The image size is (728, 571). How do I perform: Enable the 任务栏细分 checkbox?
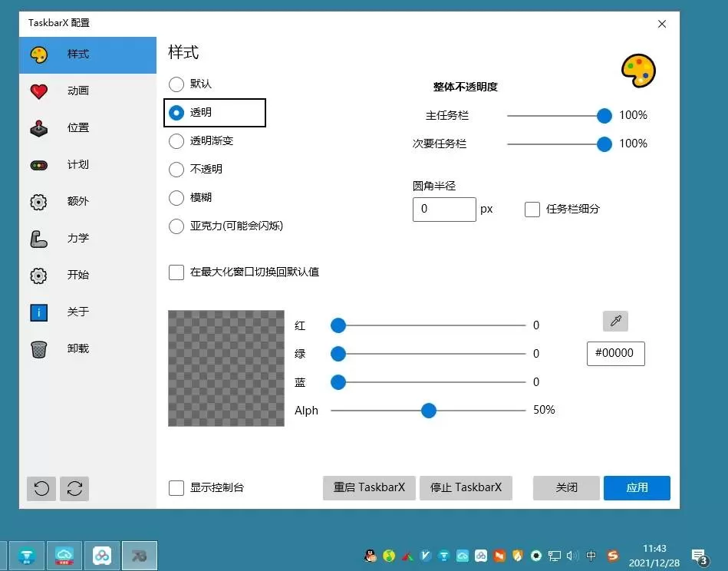point(532,209)
